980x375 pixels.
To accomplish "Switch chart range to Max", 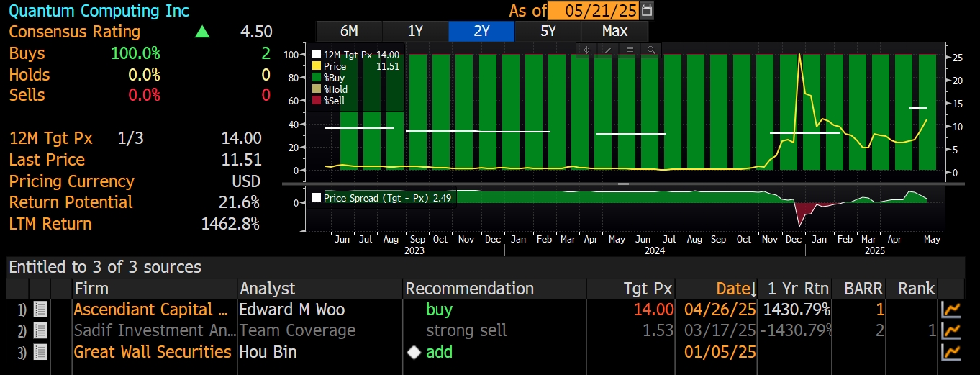I will 614,31.
